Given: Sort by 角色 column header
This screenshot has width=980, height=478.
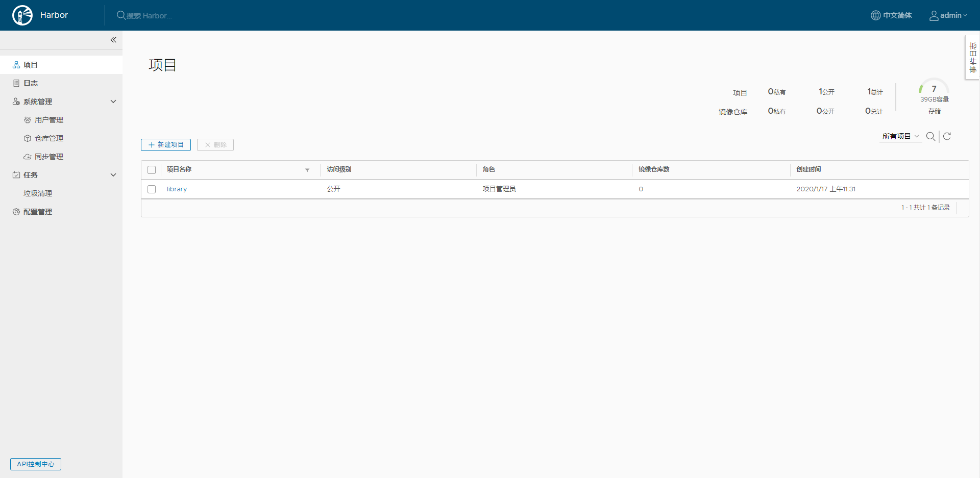Looking at the screenshot, I should point(489,169).
